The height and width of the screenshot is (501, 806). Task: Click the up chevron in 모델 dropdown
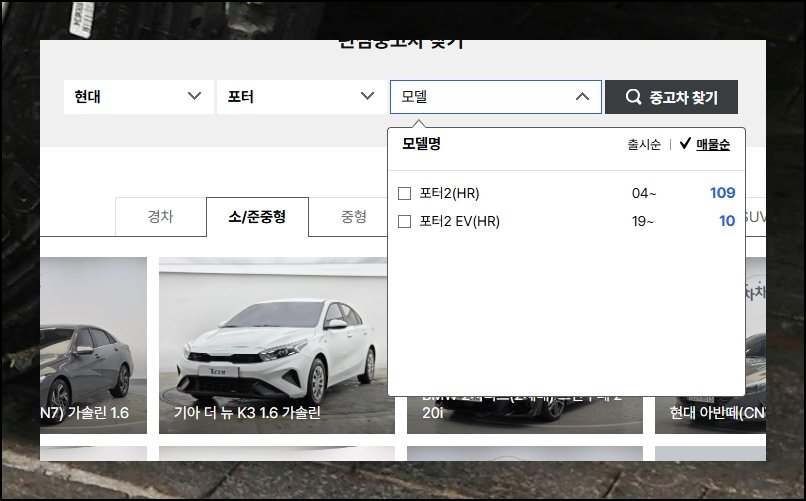coord(582,96)
